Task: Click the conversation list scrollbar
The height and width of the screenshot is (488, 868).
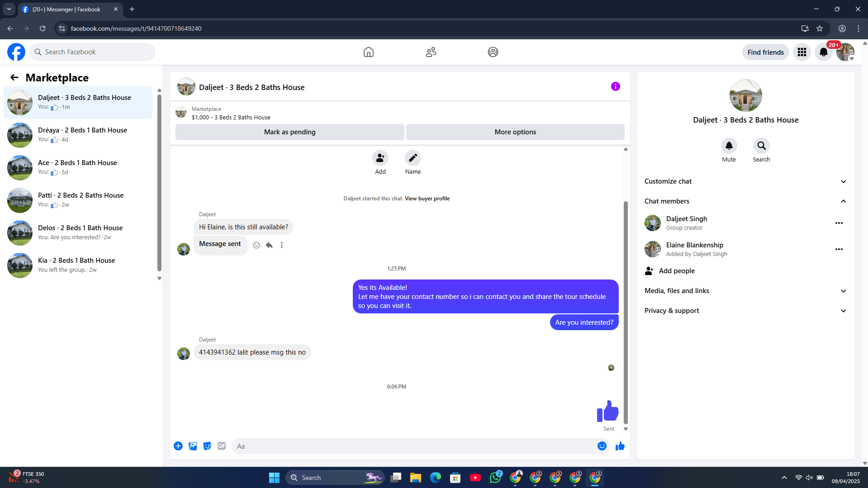Action: pos(159,183)
